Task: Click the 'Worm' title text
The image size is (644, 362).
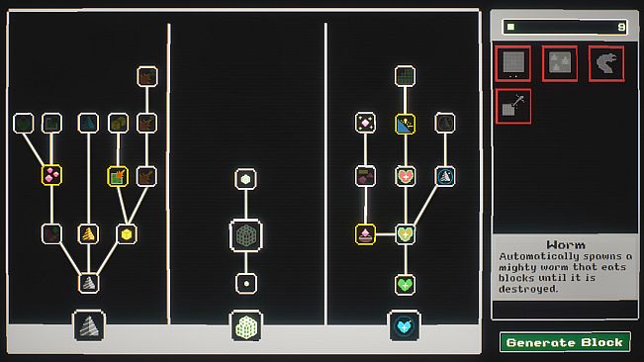Action: click(566, 245)
